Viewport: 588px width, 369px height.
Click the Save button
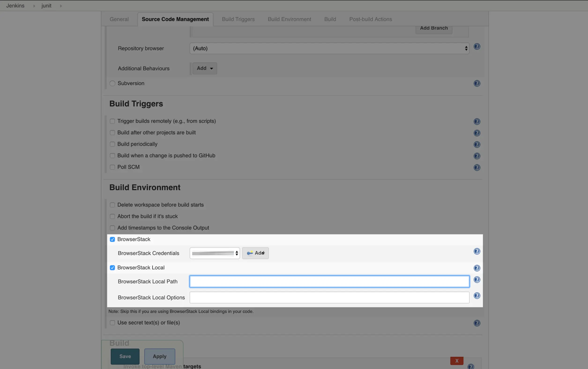pyautogui.click(x=125, y=356)
